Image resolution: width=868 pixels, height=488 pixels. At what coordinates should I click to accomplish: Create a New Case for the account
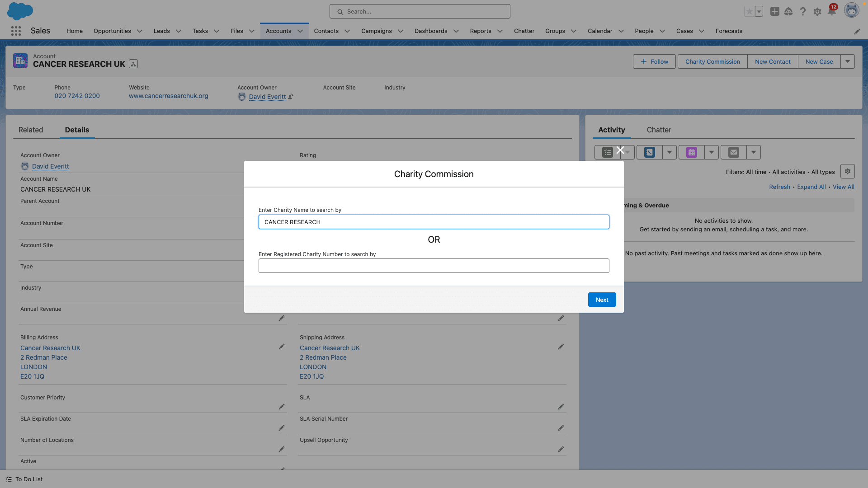click(819, 61)
